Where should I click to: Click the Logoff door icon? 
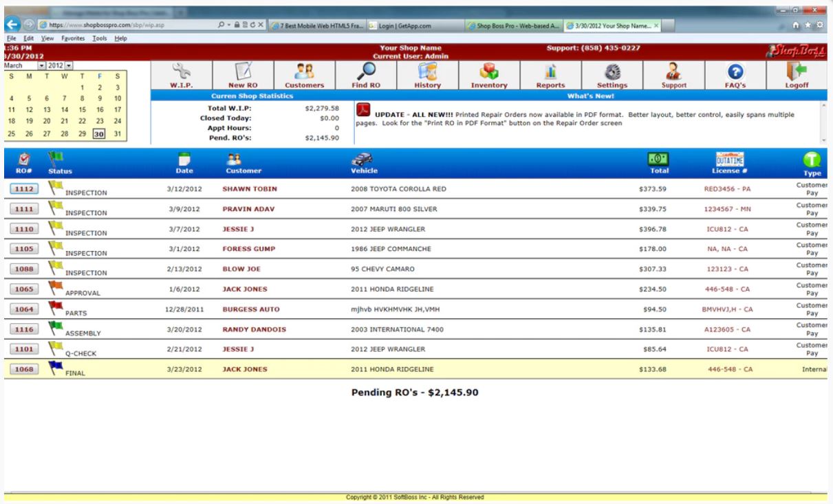coord(797,72)
